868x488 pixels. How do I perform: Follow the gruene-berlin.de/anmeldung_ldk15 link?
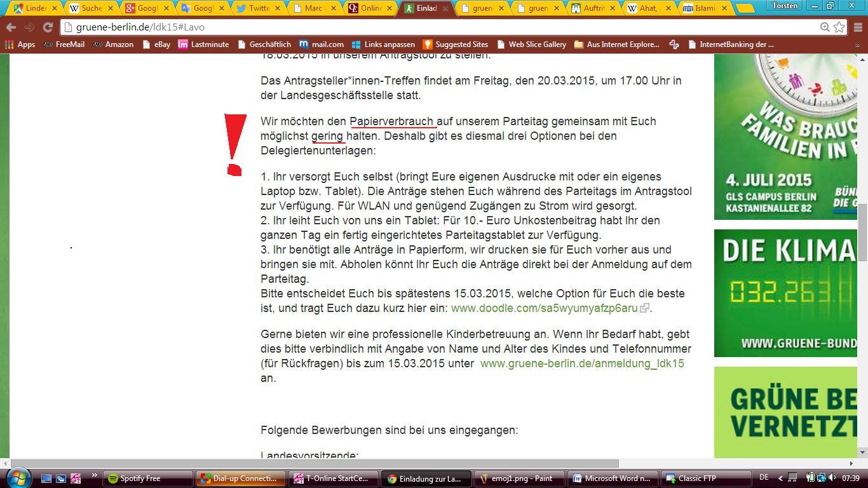click(581, 363)
